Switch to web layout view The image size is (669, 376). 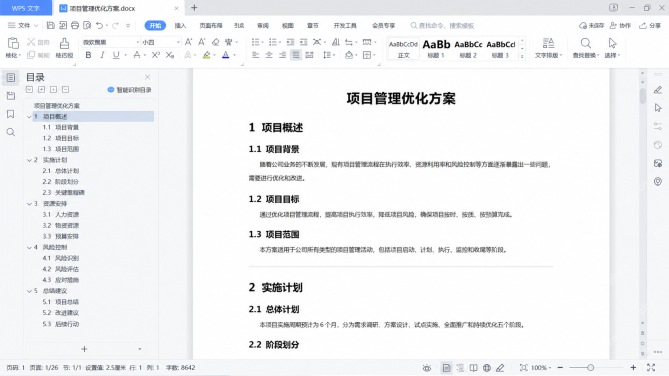[x=487, y=367]
